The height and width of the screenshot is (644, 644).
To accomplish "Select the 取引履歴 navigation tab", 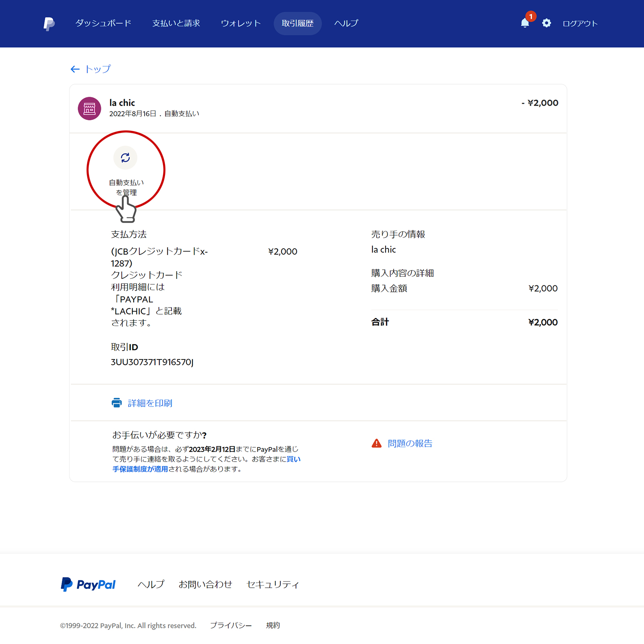I will point(297,23).
